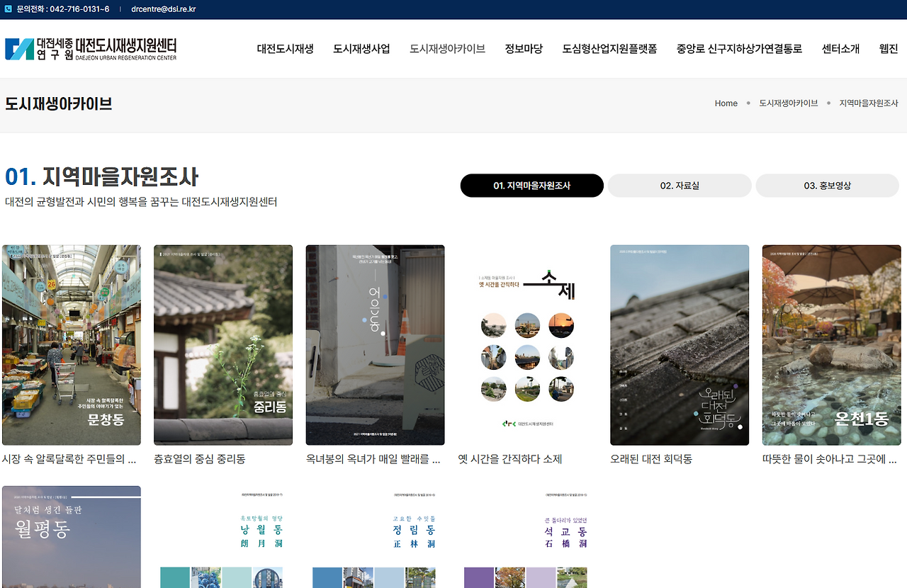
Task: Select the 01. 지역마을자원조사 tab
Action: pos(532,186)
